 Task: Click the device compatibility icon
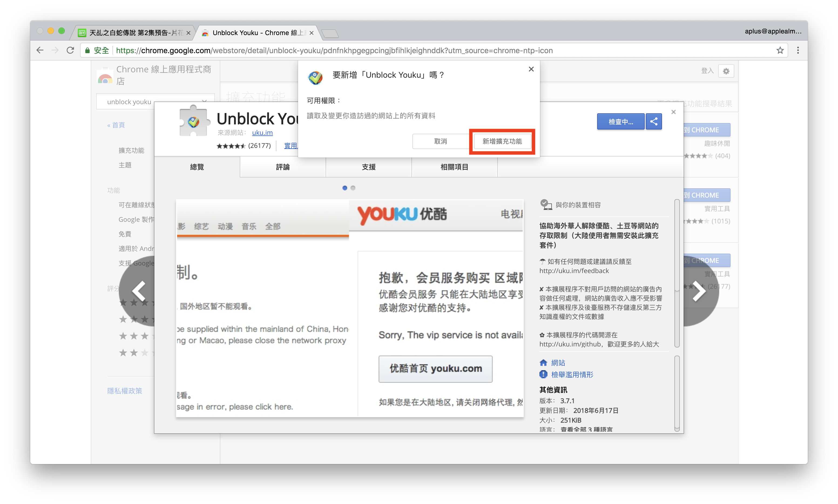pyautogui.click(x=546, y=205)
